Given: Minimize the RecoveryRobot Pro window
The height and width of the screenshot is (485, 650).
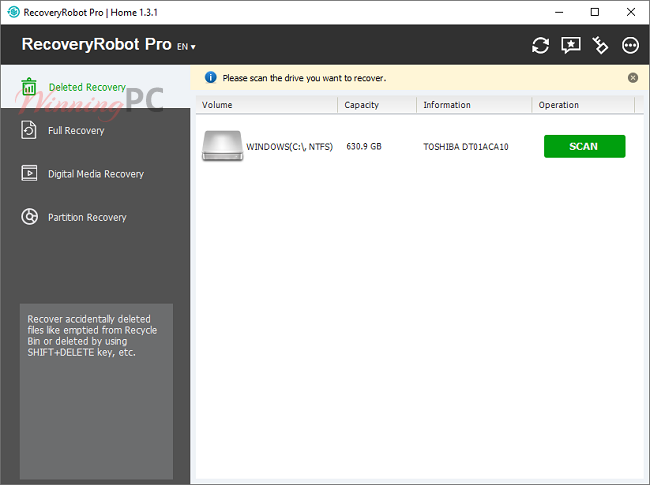Looking at the screenshot, I should (559, 12).
